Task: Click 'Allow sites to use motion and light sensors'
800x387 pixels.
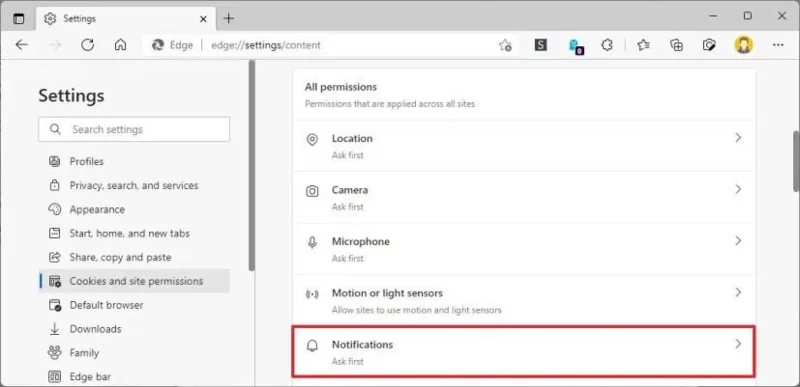Action: [x=416, y=310]
